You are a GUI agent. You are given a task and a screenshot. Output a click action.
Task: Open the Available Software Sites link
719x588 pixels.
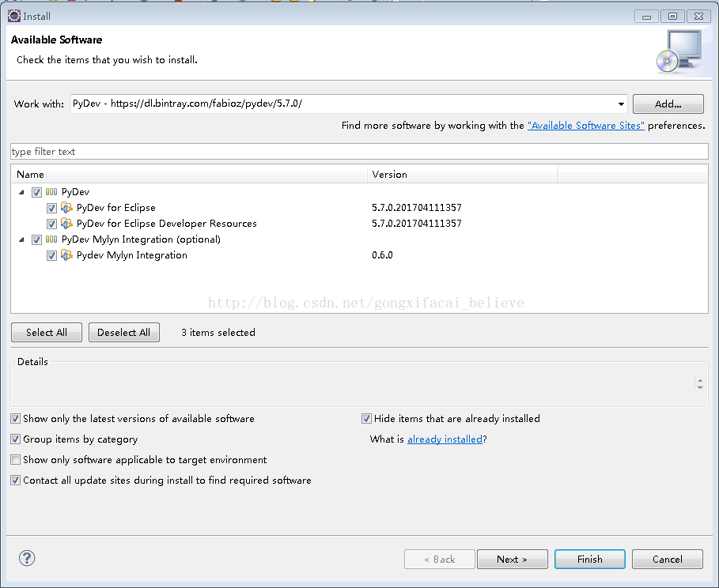585,126
